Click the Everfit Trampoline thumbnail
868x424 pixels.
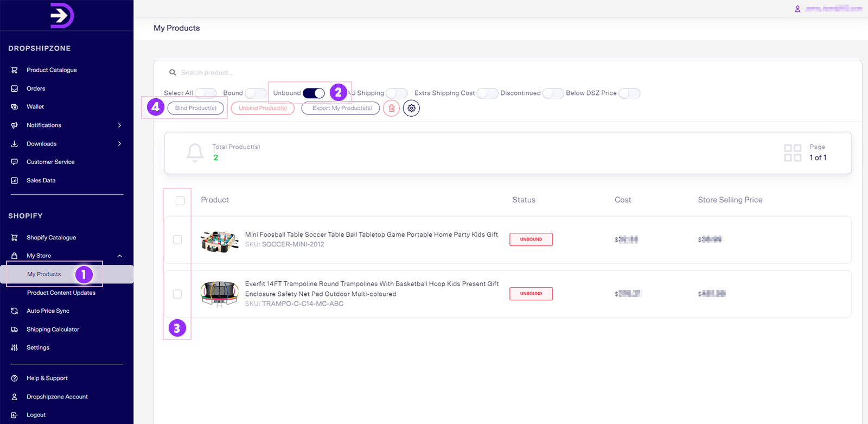(220, 294)
